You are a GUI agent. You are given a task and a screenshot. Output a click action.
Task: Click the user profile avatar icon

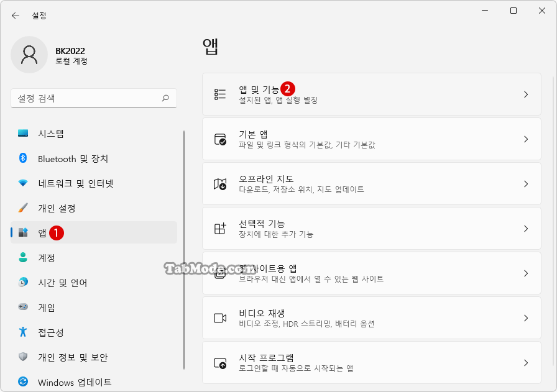pos(29,55)
